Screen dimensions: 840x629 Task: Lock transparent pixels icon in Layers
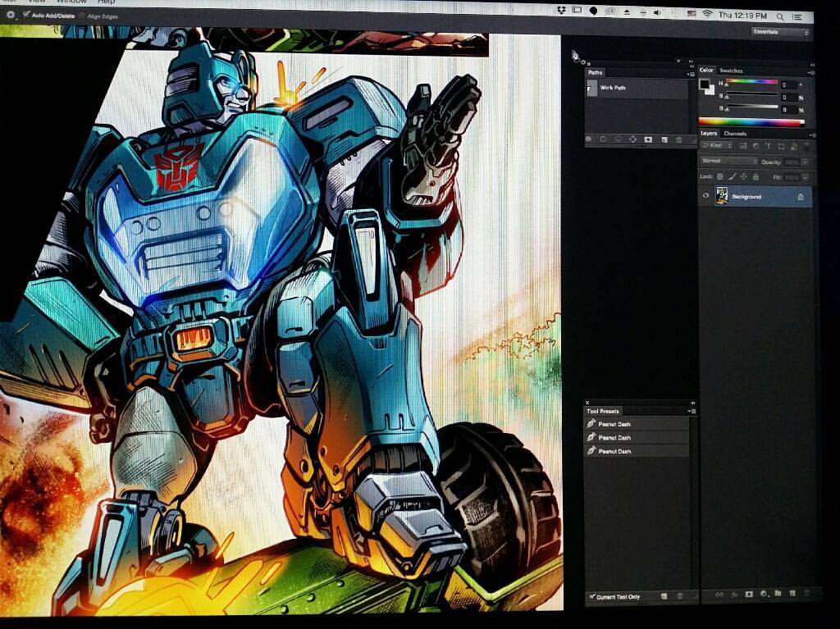tap(719, 176)
